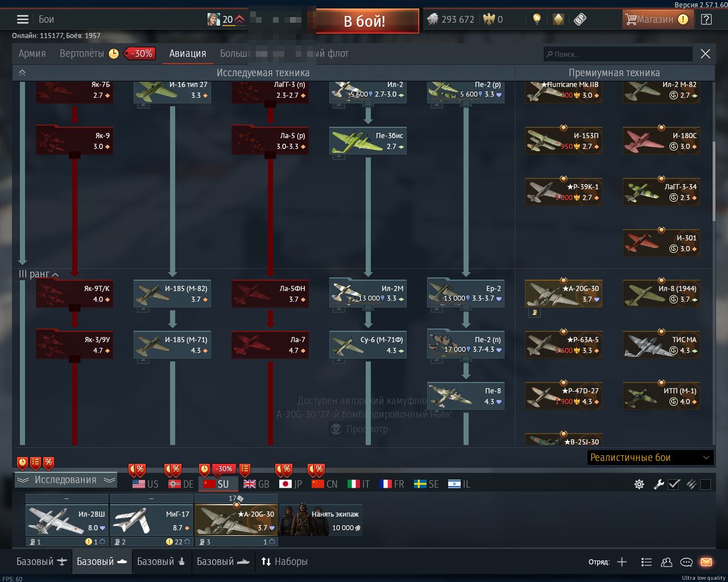Open the contacts people icon
The width and height of the screenshot is (728, 582).
coord(667,562)
